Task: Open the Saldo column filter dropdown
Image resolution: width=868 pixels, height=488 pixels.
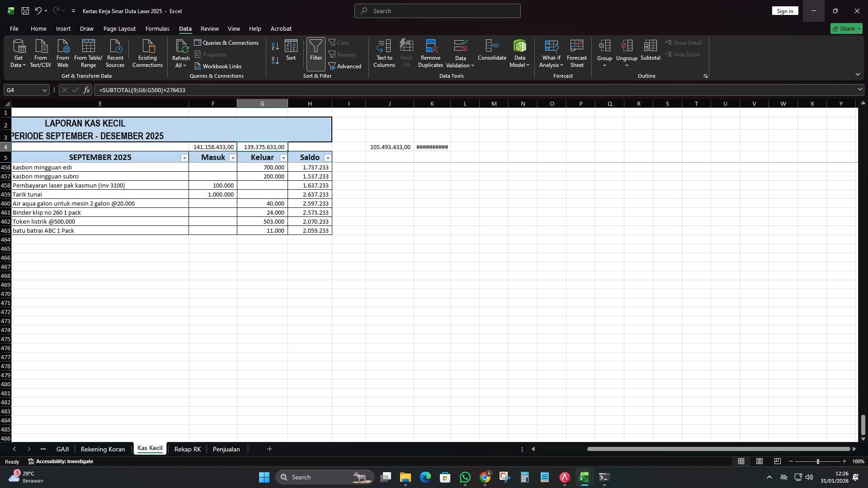Action: (327, 157)
